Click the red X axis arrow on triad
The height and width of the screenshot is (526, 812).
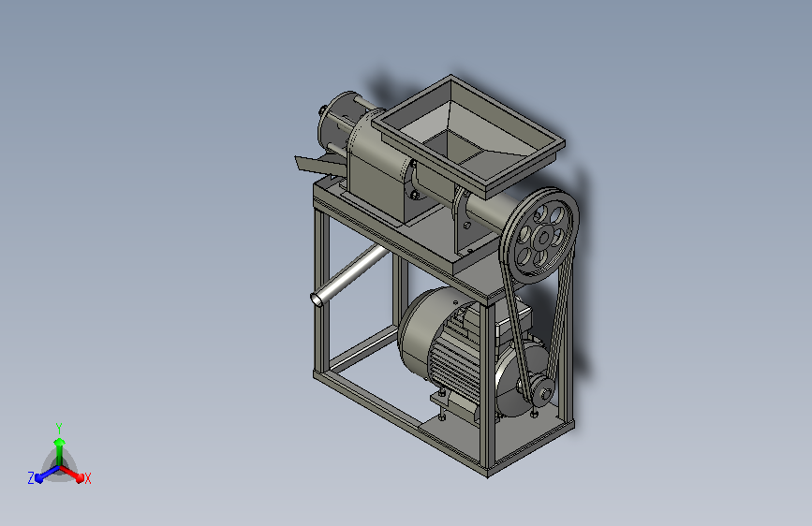(x=74, y=474)
